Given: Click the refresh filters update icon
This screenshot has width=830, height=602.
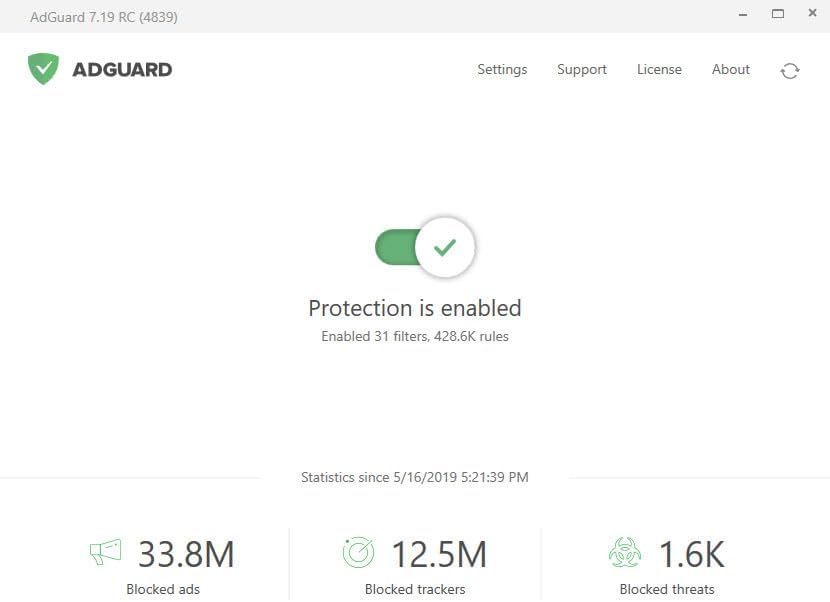Looking at the screenshot, I should coord(790,70).
